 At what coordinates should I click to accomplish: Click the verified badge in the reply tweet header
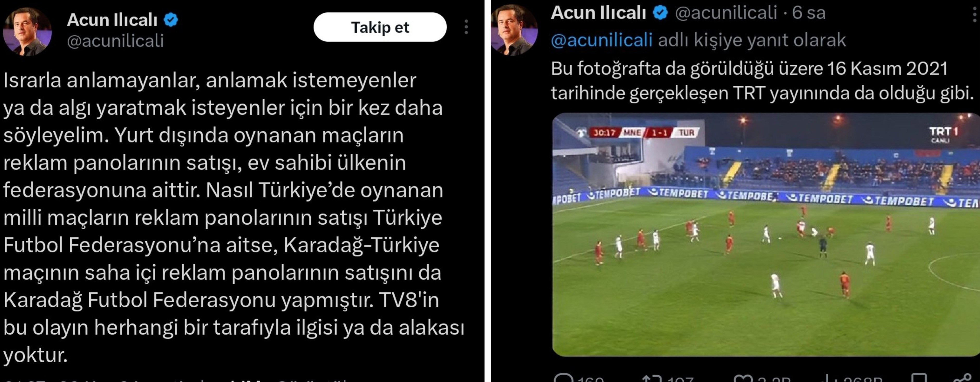point(660,13)
